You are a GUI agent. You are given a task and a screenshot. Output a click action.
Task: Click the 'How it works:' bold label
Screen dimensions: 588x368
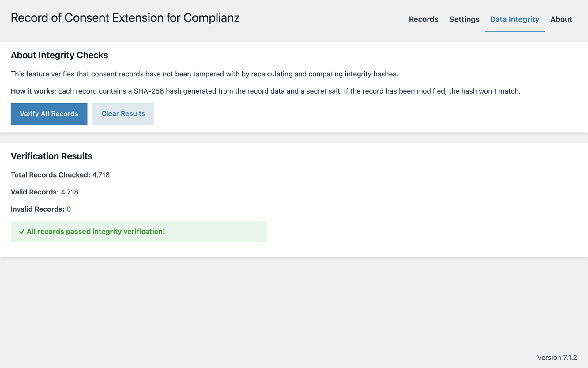coord(33,91)
